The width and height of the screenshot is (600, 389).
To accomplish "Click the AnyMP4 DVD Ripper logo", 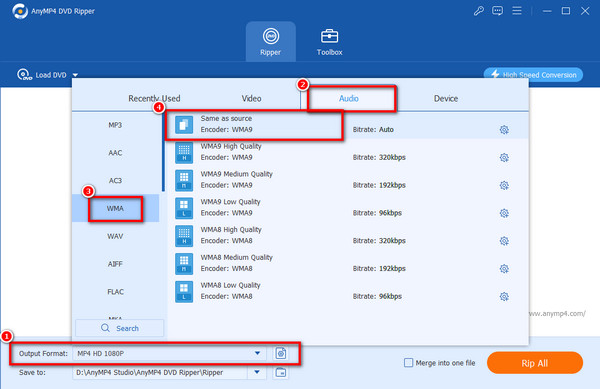I will click(20, 11).
